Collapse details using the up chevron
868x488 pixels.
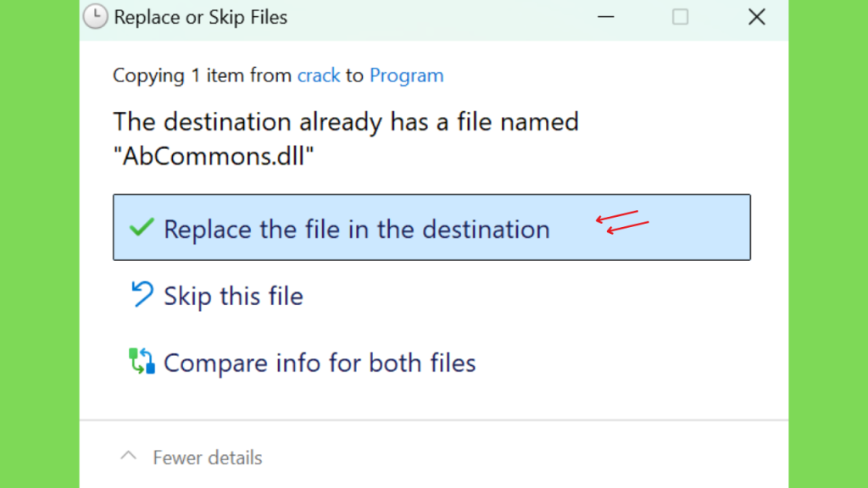129,456
